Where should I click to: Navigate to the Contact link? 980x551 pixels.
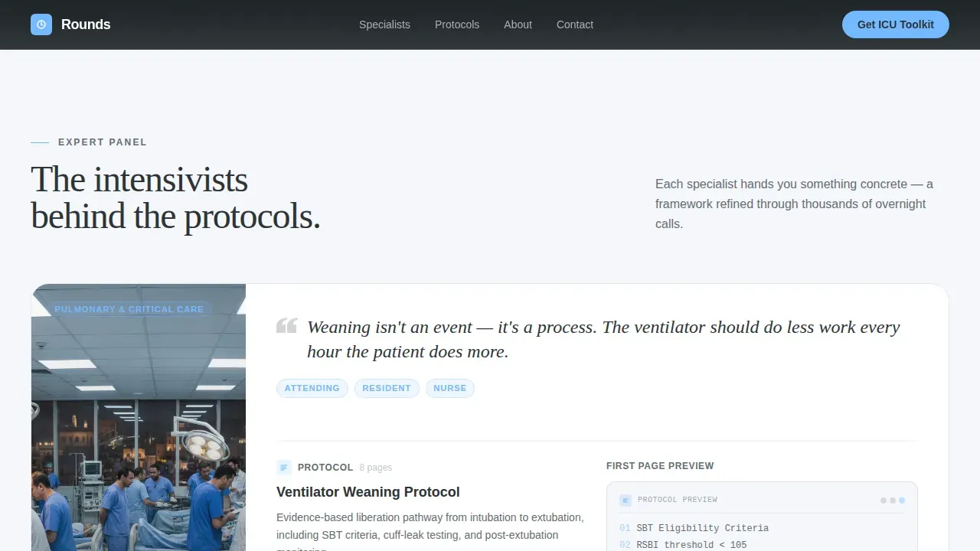(x=575, y=24)
